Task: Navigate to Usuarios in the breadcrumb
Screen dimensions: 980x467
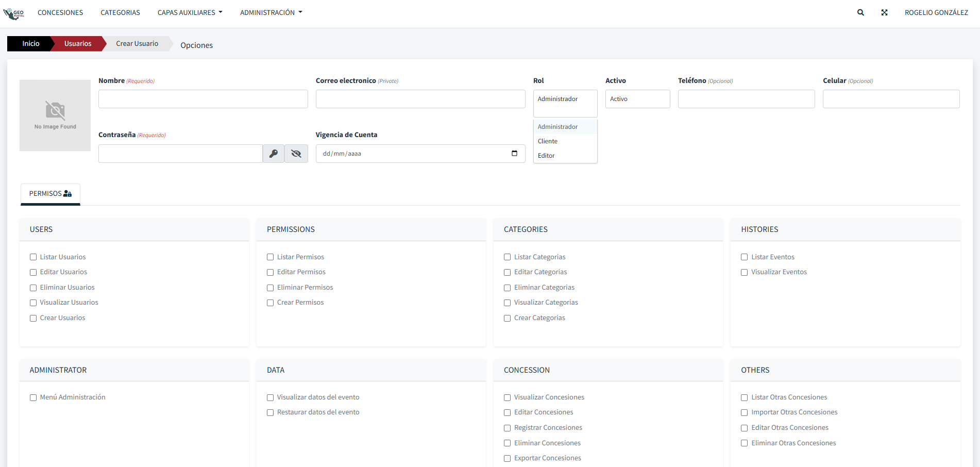Action: 78,44
